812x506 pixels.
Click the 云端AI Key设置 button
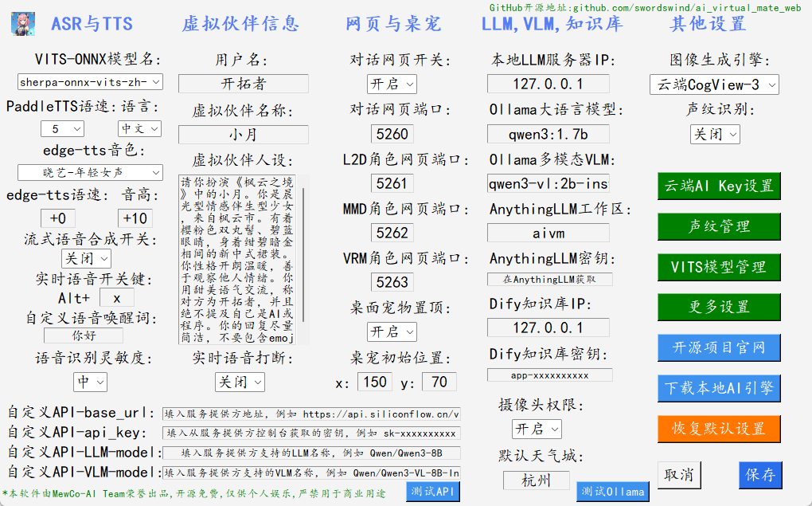coord(719,186)
